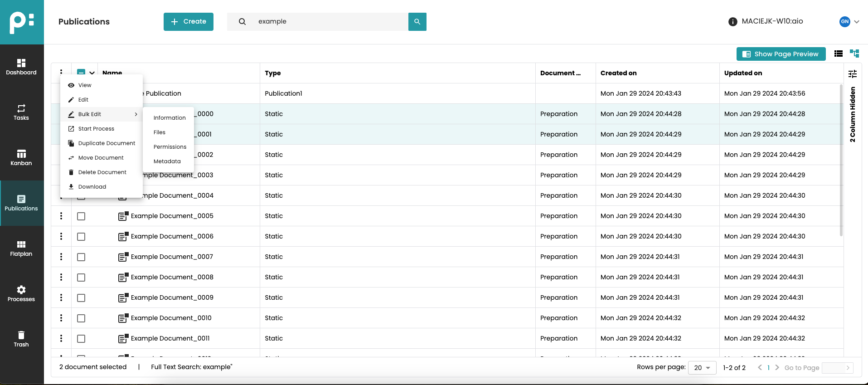The height and width of the screenshot is (385, 868).
Task: Select the Example Document_0008 checkbox
Action: [81, 278]
